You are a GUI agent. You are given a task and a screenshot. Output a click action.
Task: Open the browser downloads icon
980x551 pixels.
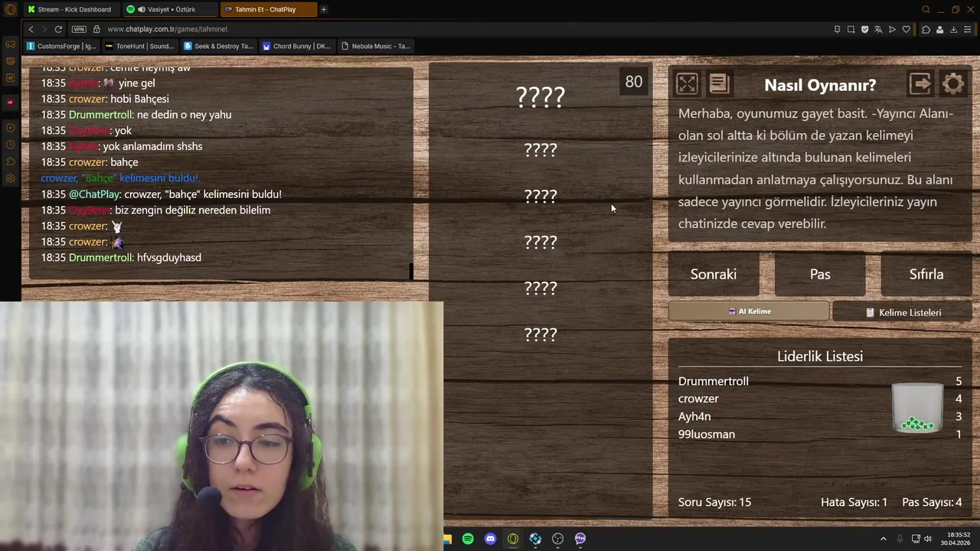[953, 29]
